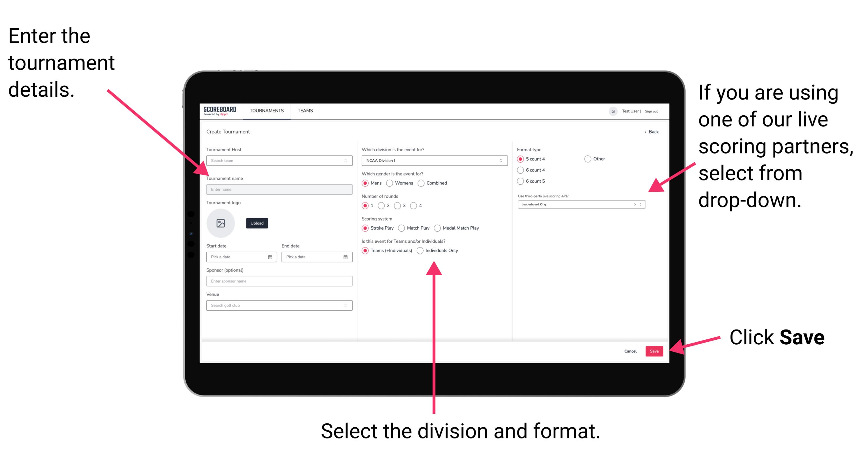Open the live scoring API dropdown
Screen dimensions: 868x467
click(x=642, y=204)
